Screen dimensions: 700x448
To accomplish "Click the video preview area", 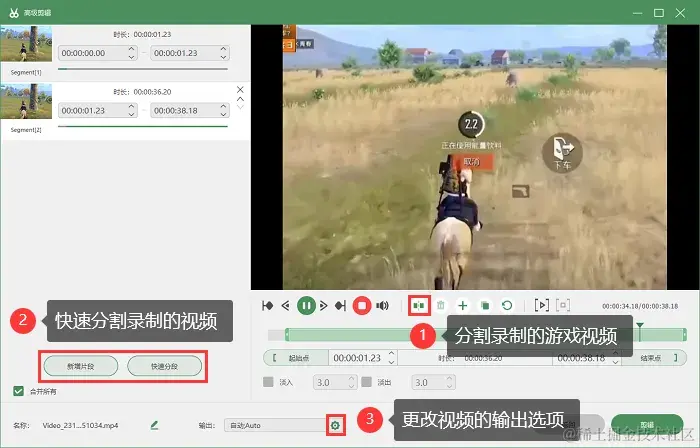I will pos(475,157).
